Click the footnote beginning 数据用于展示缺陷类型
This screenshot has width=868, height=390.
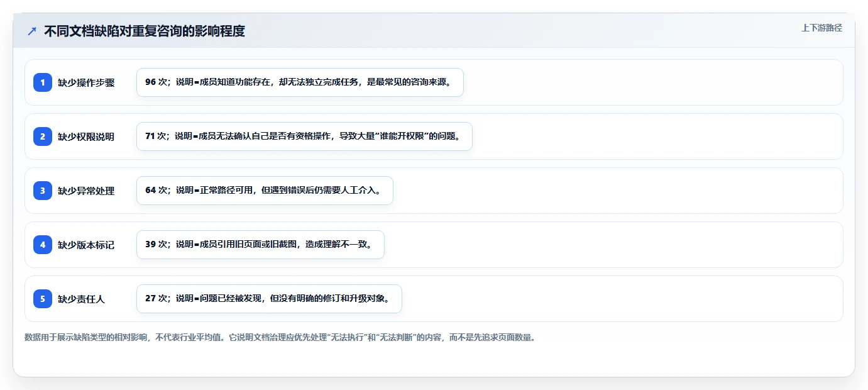click(x=280, y=337)
